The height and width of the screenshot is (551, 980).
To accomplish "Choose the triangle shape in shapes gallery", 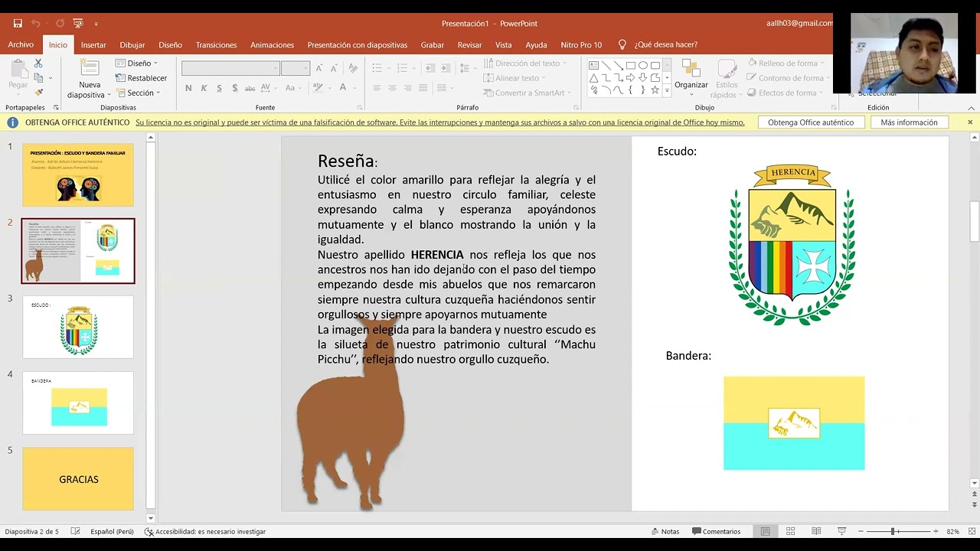I will coord(593,78).
